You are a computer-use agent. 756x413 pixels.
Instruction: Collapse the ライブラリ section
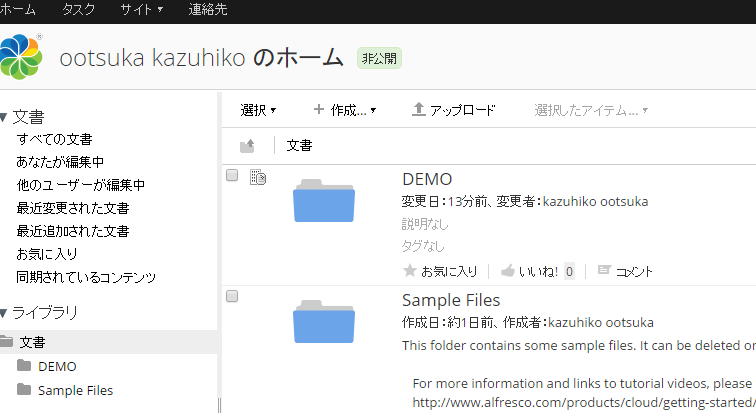point(4,313)
